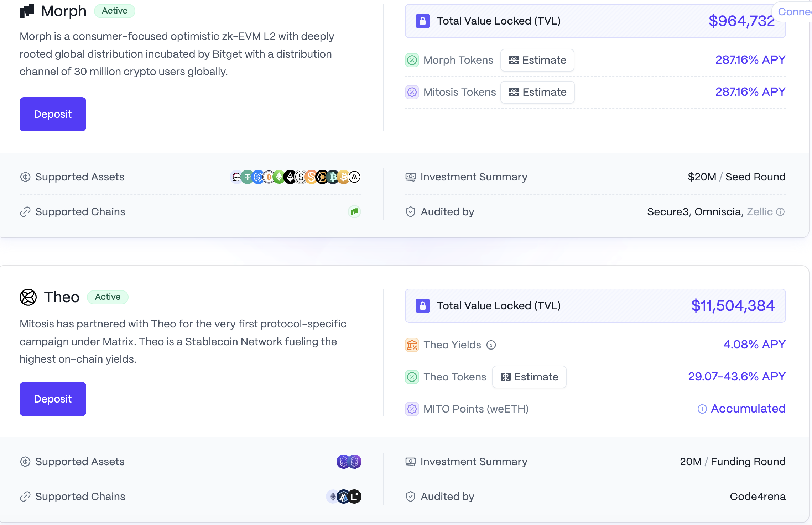This screenshot has height=525, width=812.
Task: Click the Active badge next to Theo
Action: pos(108,297)
